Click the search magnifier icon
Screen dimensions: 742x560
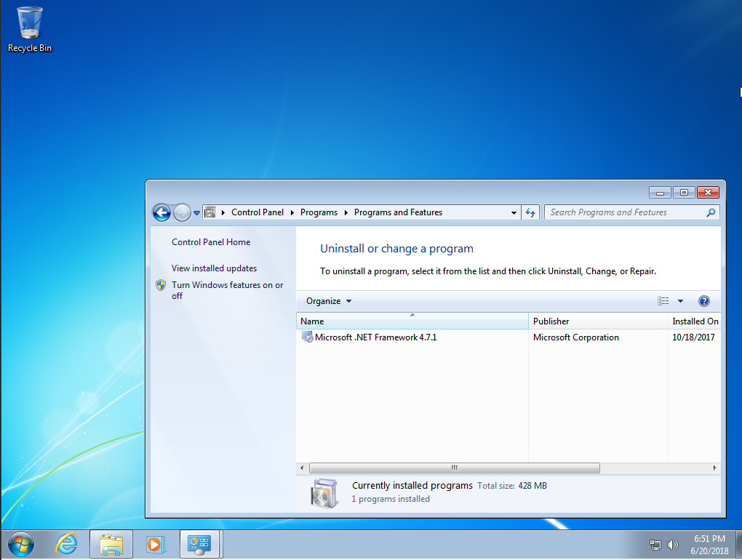click(711, 212)
